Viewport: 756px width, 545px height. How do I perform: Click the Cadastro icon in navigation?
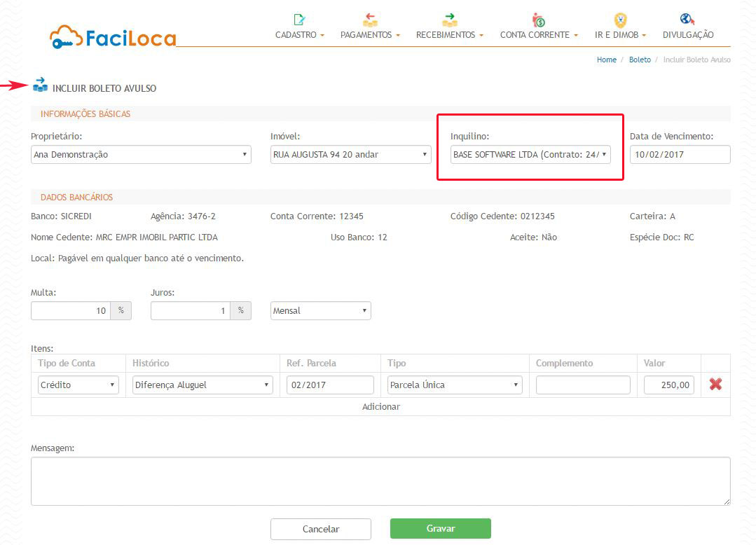tap(299, 20)
